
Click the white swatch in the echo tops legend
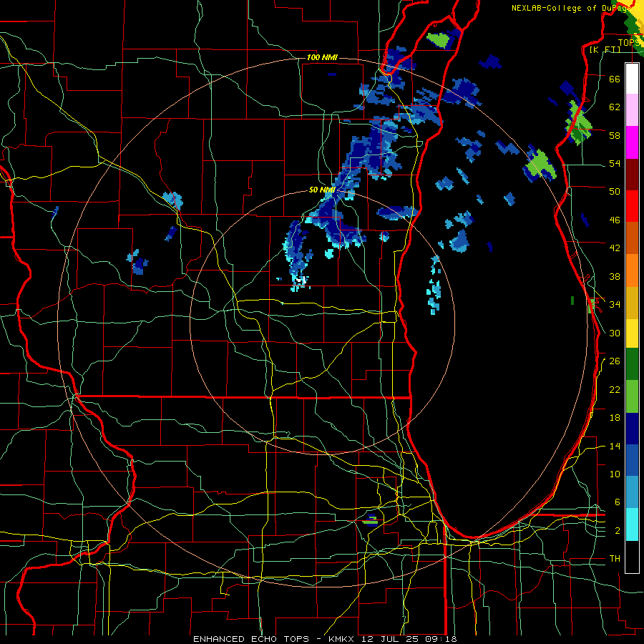[x=632, y=79]
